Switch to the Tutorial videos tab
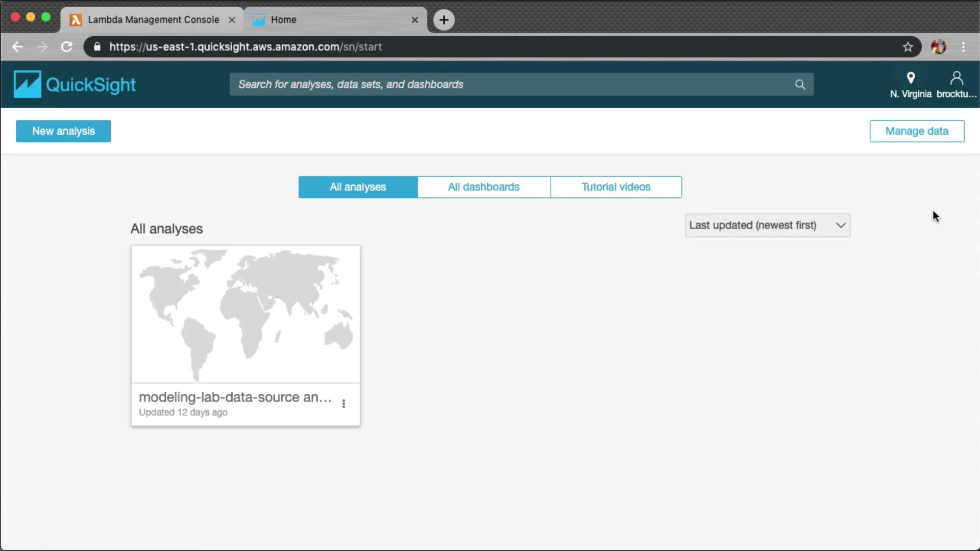Viewport: 980px width, 551px height. coord(616,187)
